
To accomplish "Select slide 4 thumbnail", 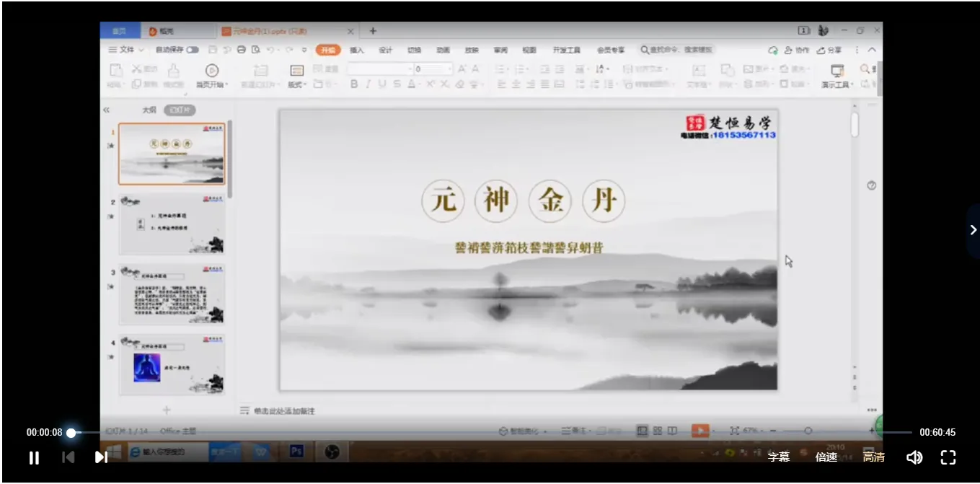I will [x=172, y=364].
